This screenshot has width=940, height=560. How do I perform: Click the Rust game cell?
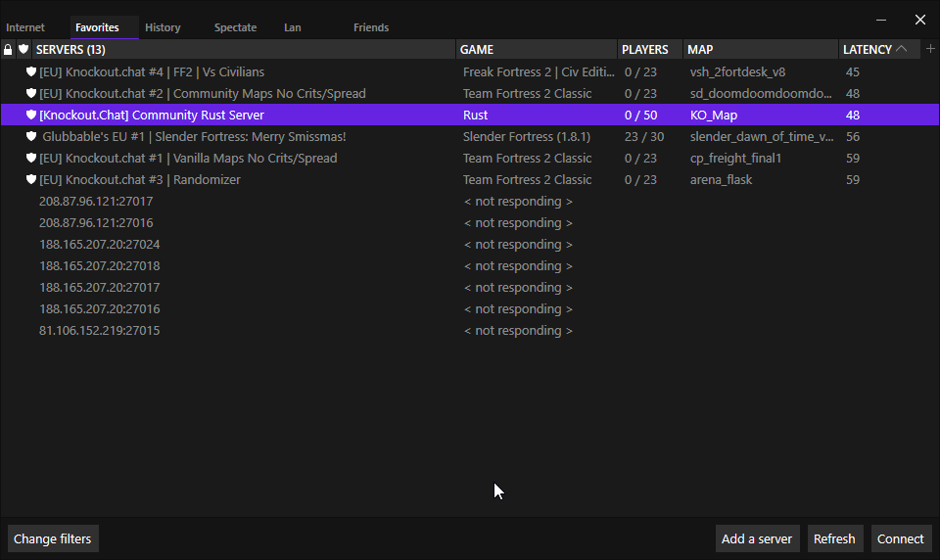(x=476, y=116)
